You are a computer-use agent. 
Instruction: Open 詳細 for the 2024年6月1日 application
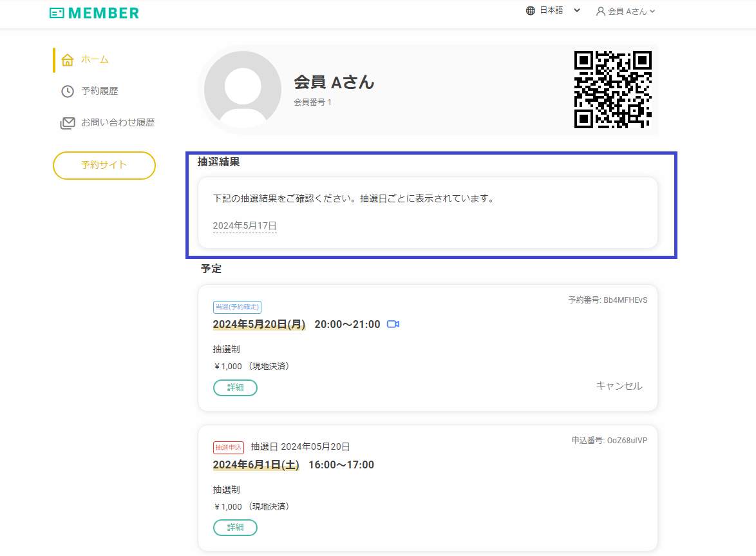tap(235, 528)
